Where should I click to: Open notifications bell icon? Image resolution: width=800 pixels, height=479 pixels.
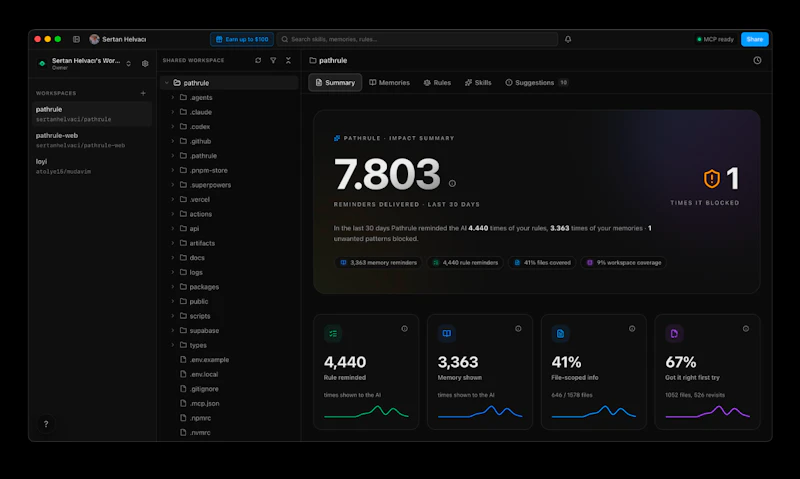pyautogui.click(x=568, y=39)
